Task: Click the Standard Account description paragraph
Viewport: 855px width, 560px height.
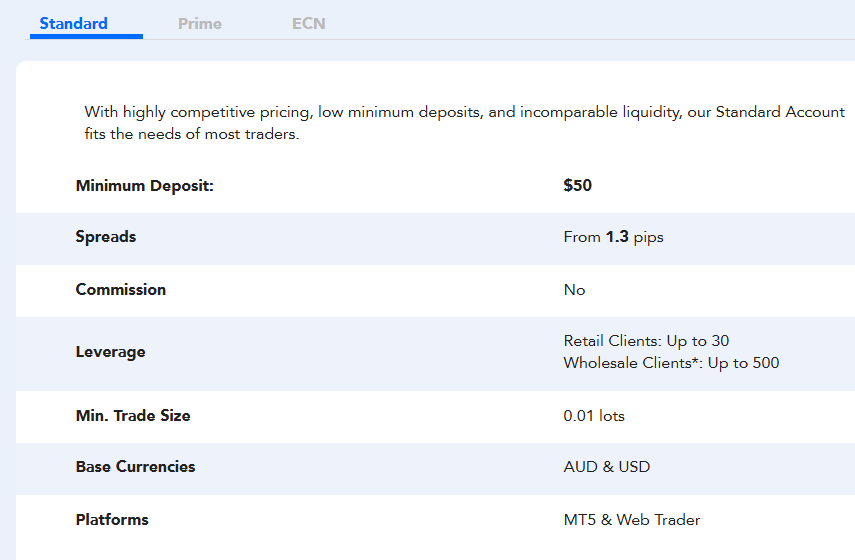Action: 464,123
